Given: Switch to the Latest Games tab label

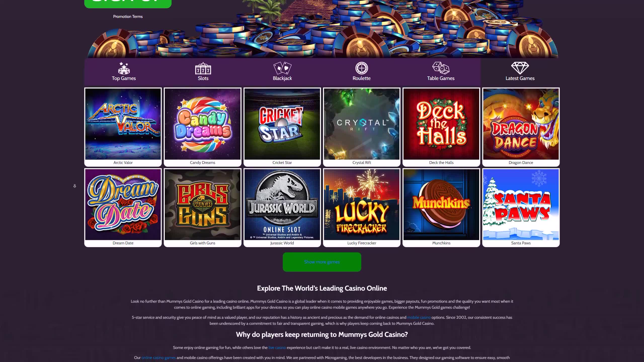Looking at the screenshot, I should pyautogui.click(x=520, y=78).
